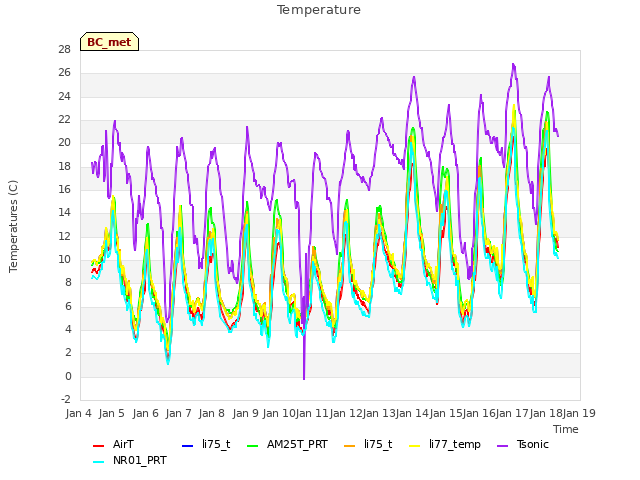The image size is (640, 480).
Task: Click the Jan 13 date tick
Action: [x=379, y=413]
